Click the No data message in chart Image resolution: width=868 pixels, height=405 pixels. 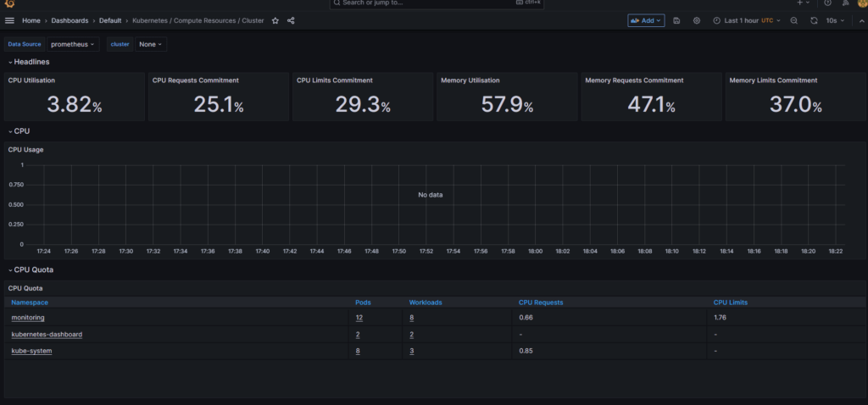pyautogui.click(x=430, y=195)
